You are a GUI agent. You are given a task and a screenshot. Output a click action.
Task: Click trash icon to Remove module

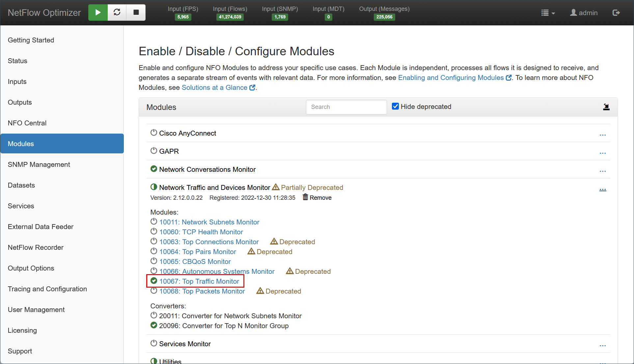coord(305,197)
